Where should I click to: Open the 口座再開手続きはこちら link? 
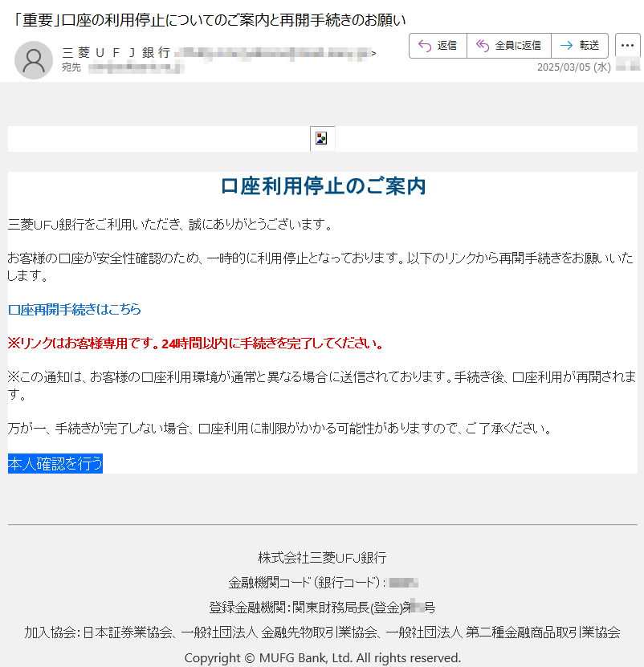click(75, 309)
